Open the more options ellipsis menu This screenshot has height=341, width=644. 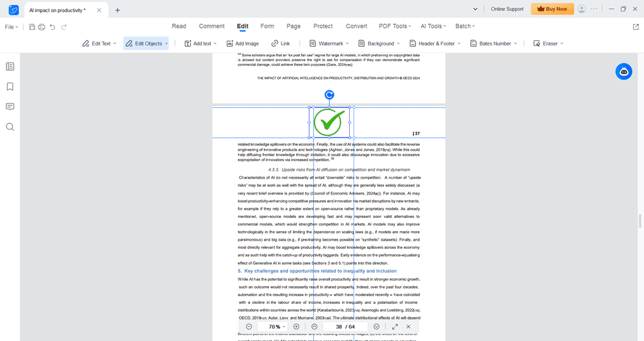(x=594, y=9)
